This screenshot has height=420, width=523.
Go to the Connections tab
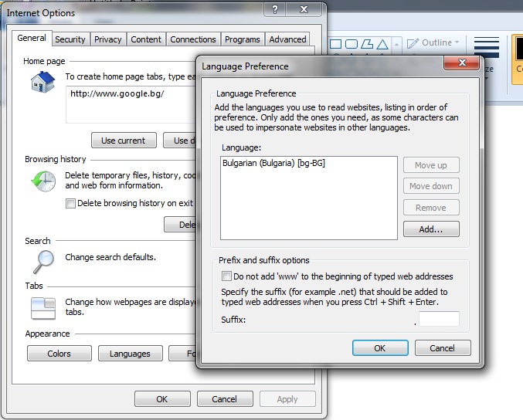tap(193, 39)
